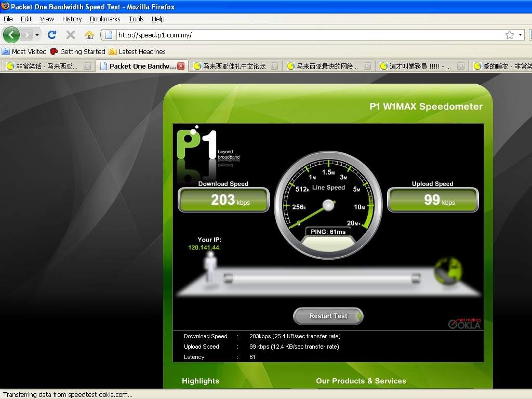
Task: Open the Getting Started bookmark
Action: tap(78, 51)
